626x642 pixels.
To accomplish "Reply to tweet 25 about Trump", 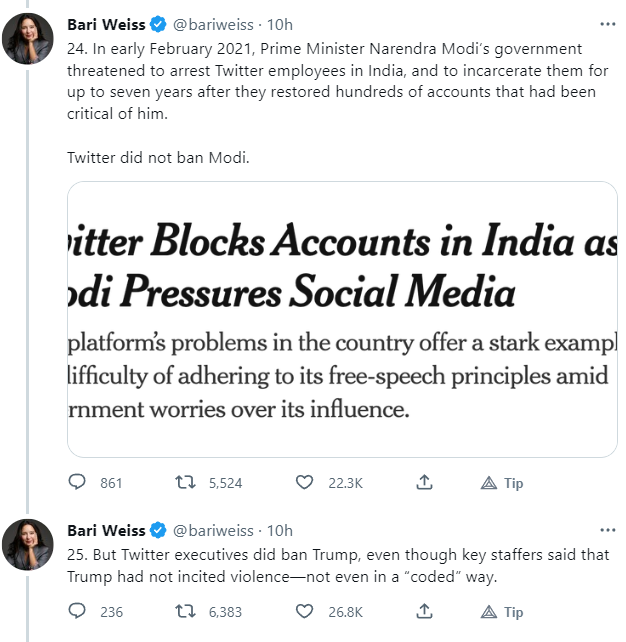I will coord(78,611).
